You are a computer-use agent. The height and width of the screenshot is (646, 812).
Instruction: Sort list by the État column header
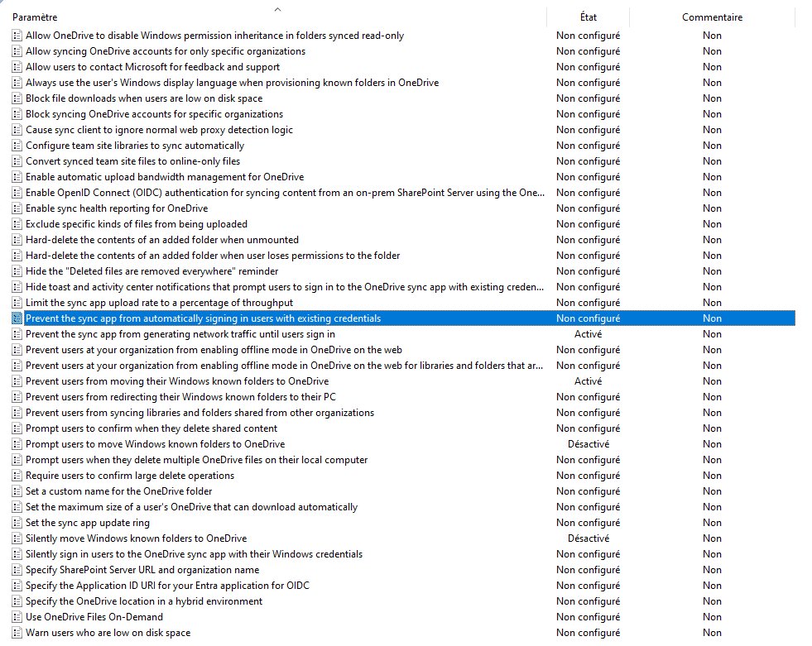pyautogui.click(x=589, y=17)
